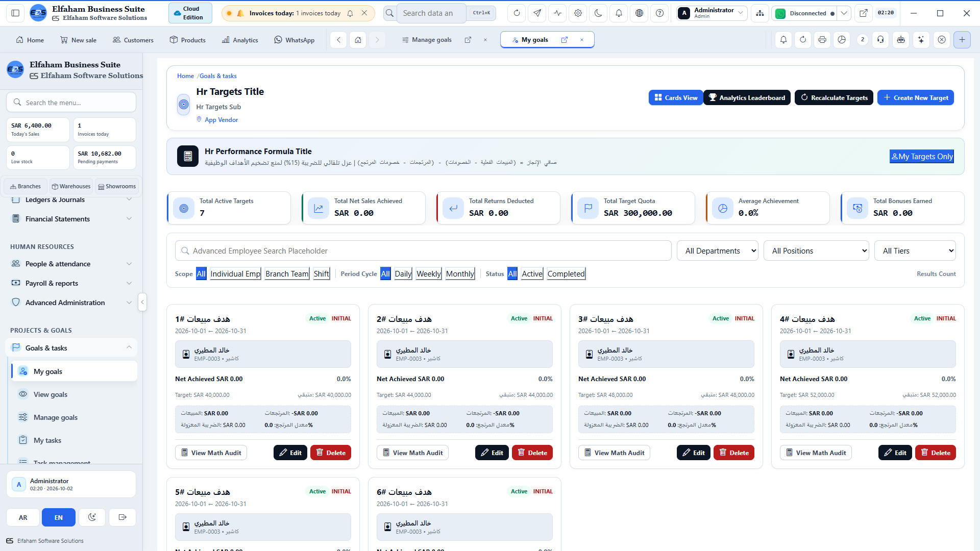Expand People & attendance menu
This screenshot has height=551, width=980.
pyautogui.click(x=71, y=264)
